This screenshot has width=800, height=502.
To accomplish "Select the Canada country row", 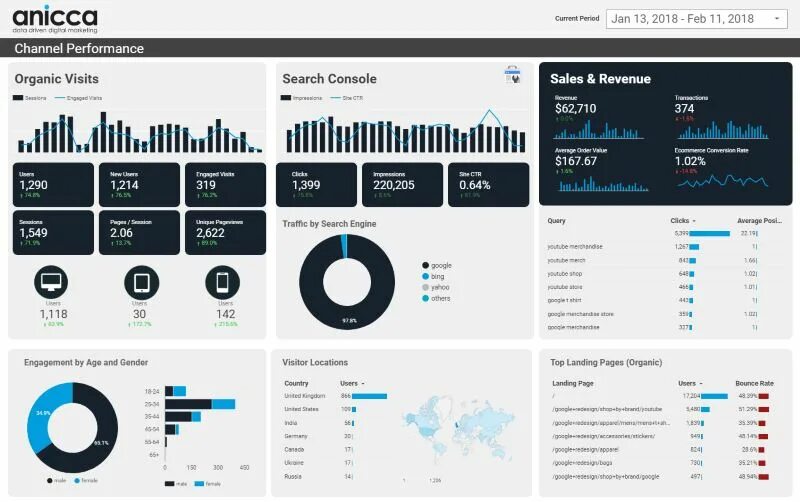I will pos(337,449).
